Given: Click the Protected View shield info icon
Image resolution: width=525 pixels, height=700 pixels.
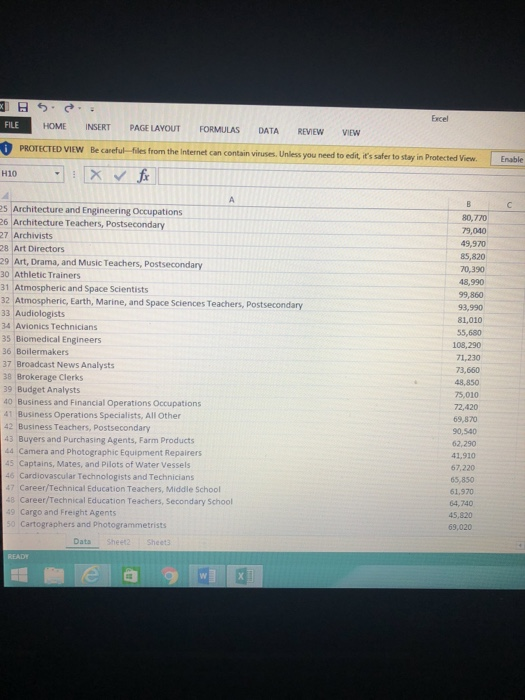Looking at the screenshot, I should (x=6, y=149).
